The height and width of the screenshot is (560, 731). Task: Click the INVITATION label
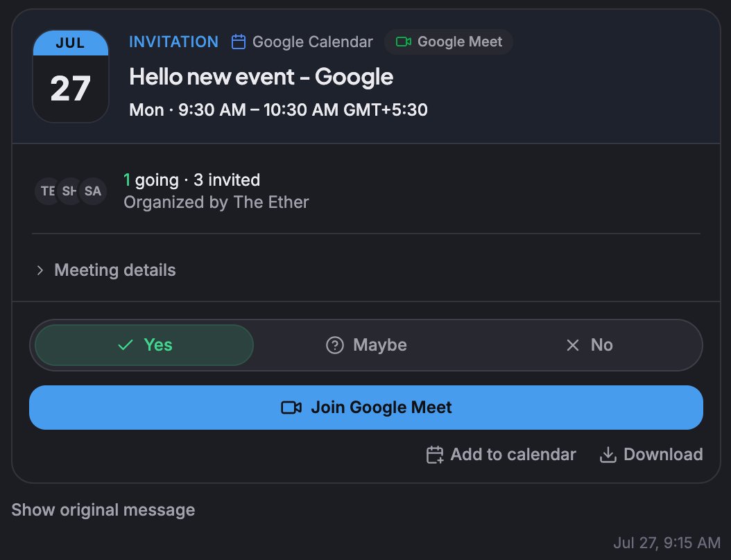point(173,42)
